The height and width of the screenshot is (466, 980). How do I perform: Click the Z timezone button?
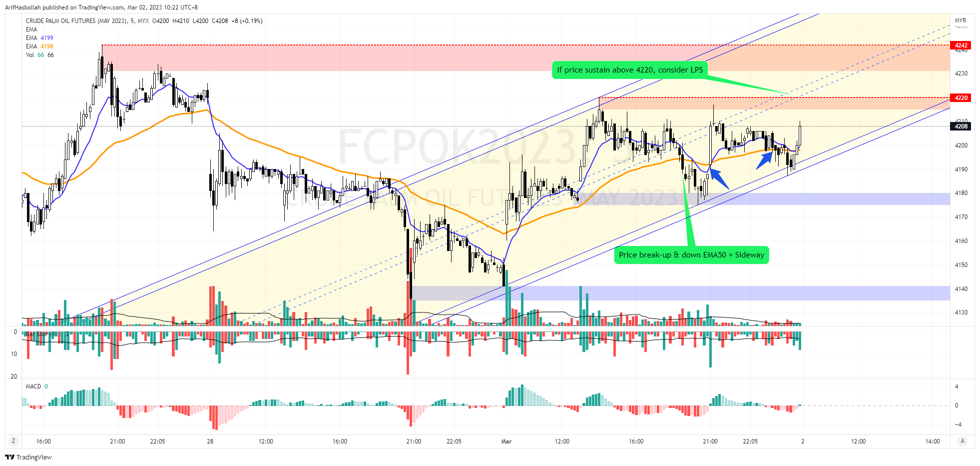(x=13, y=441)
